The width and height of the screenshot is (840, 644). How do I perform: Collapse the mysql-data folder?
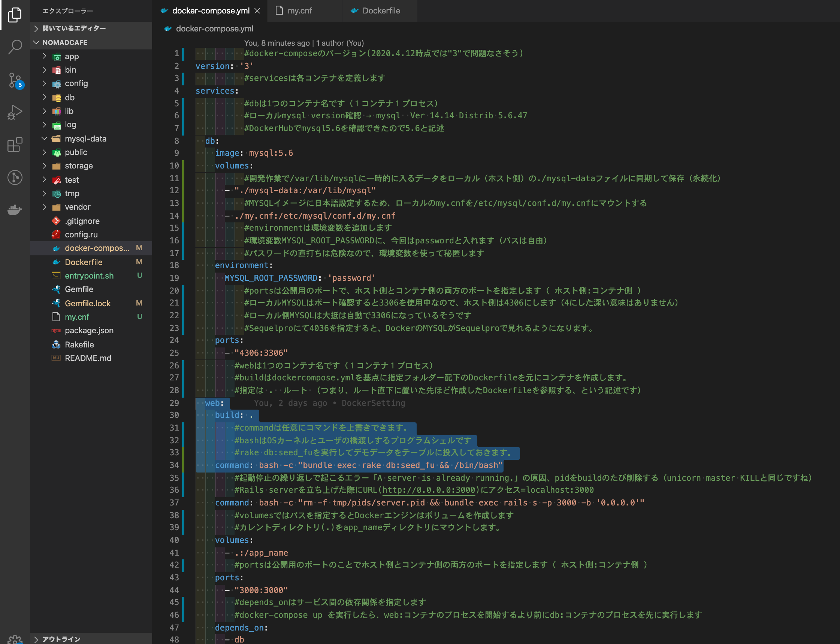pos(85,139)
